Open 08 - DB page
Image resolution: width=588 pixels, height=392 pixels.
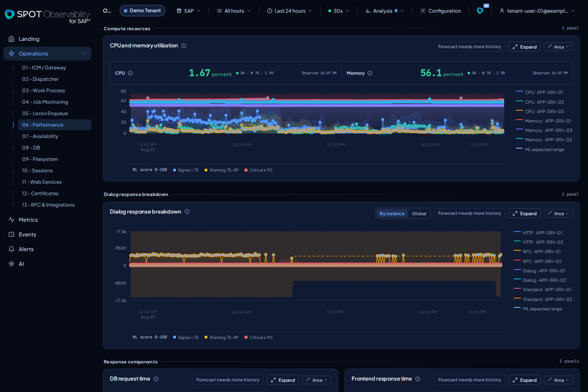point(31,148)
